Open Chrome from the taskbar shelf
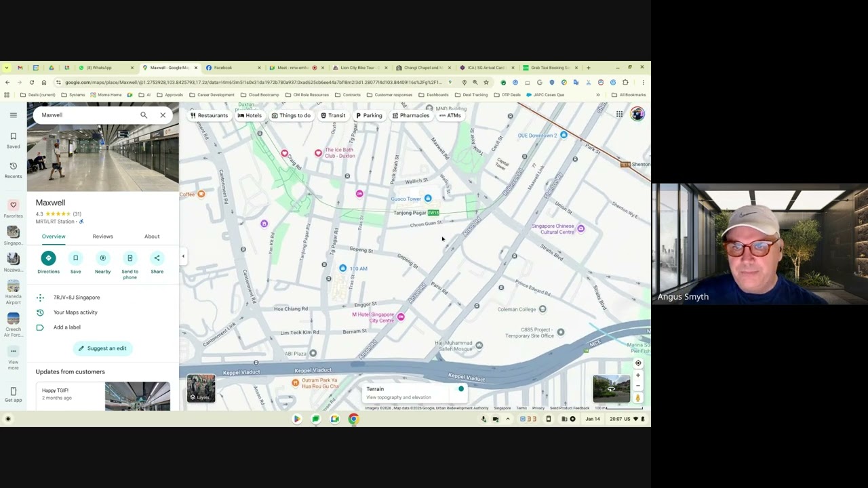The image size is (868, 488). 353,419
